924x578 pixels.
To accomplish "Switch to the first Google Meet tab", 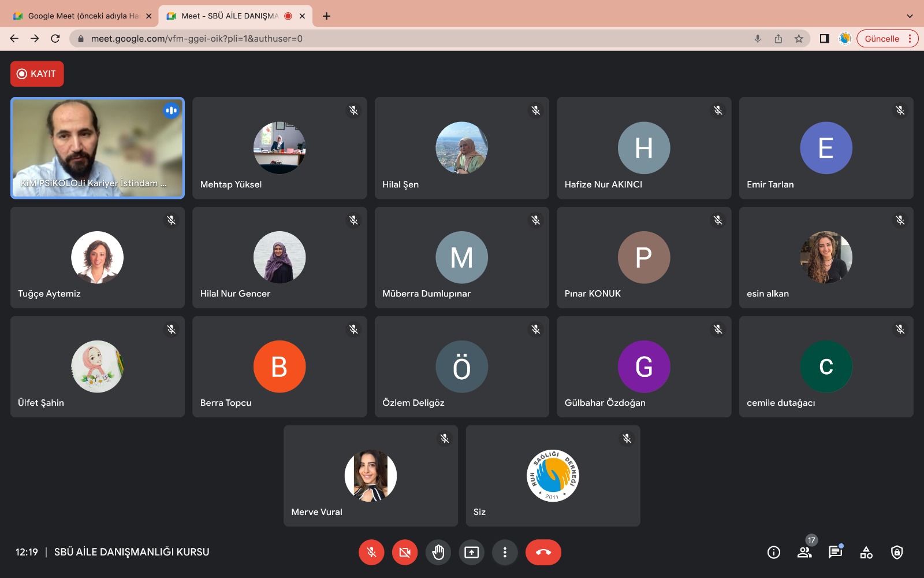I will tap(81, 16).
